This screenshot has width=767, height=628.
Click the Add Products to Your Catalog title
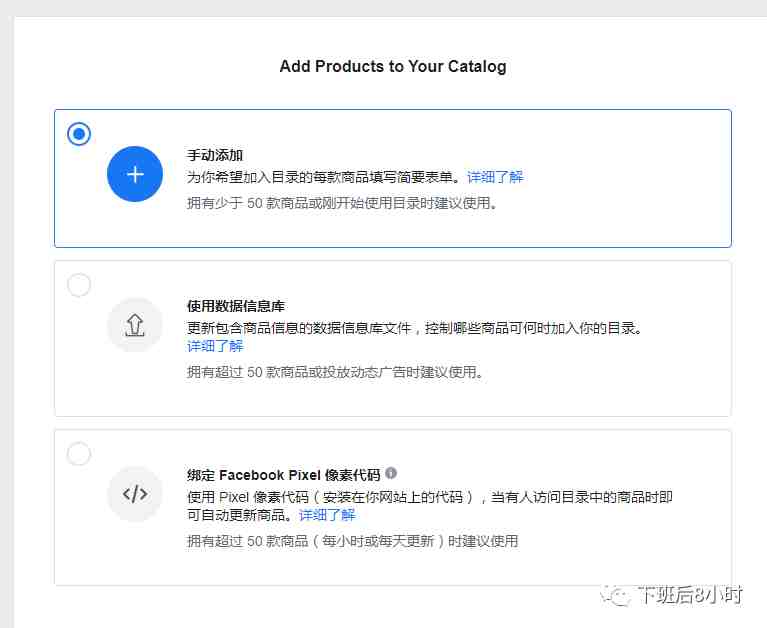click(x=393, y=66)
